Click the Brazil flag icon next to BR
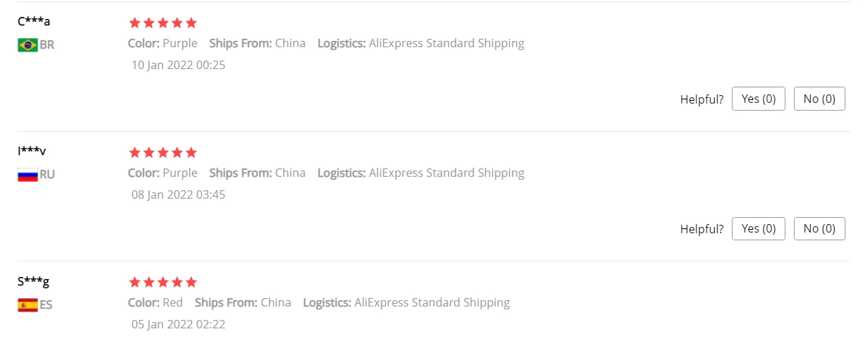Image resolution: width=868 pixels, height=346 pixels. [x=28, y=45]
